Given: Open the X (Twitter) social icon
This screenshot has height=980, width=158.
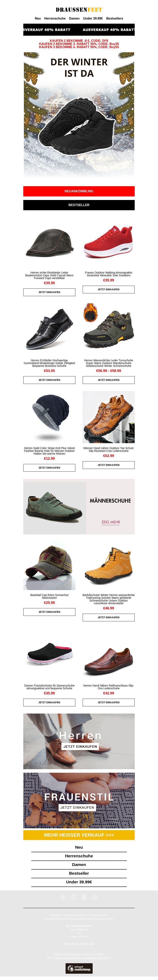Looking at the screenshot, I should tap(74, 897).
